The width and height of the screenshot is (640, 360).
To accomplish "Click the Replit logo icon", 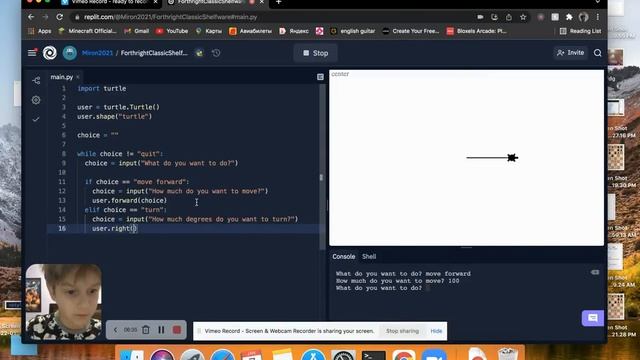I will (50, 53).
